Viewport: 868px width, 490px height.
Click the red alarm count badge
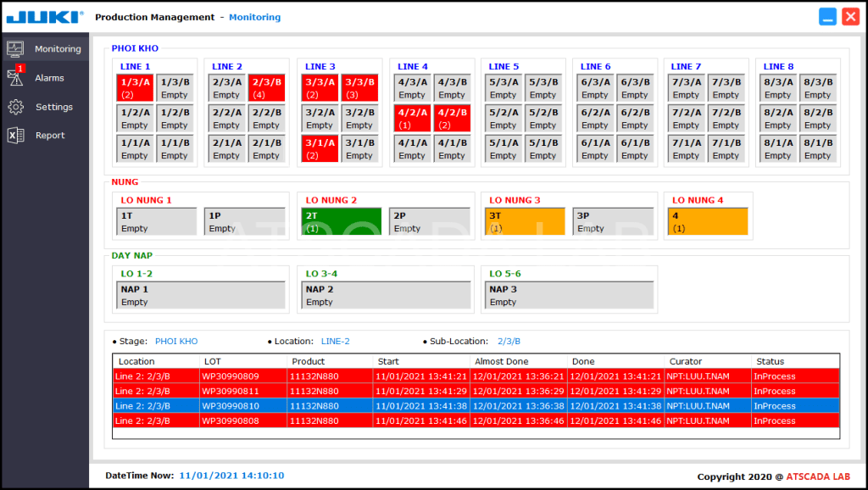[x=21, y=69]
